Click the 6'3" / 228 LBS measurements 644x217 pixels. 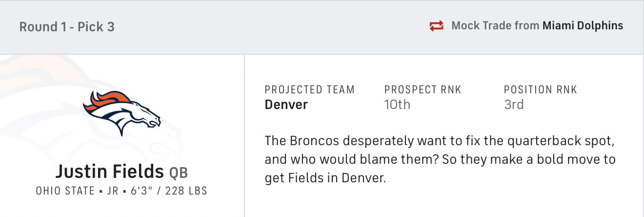click(x=169, y=191)
